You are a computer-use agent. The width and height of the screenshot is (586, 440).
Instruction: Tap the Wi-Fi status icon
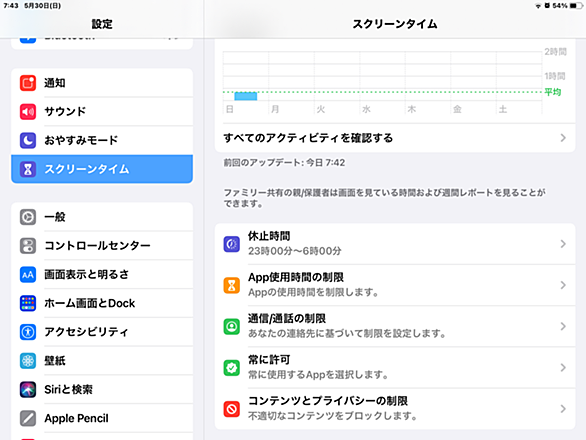click(538, 6)
